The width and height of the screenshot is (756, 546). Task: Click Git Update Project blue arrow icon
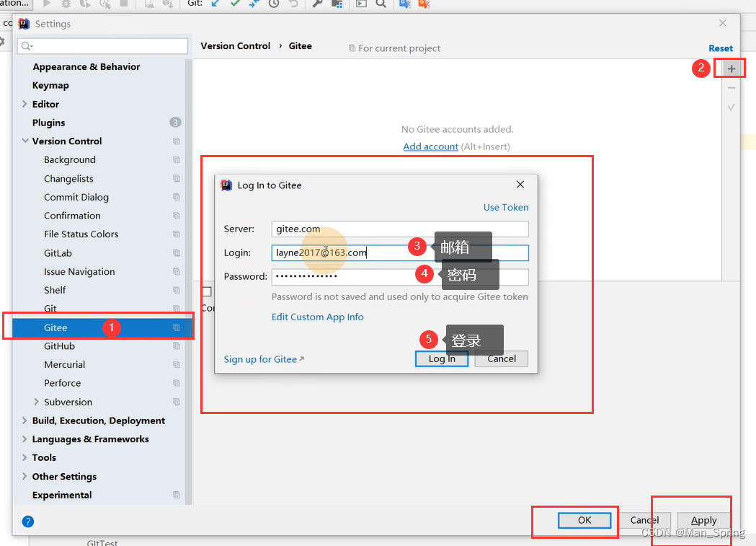(x=216, y=4)
